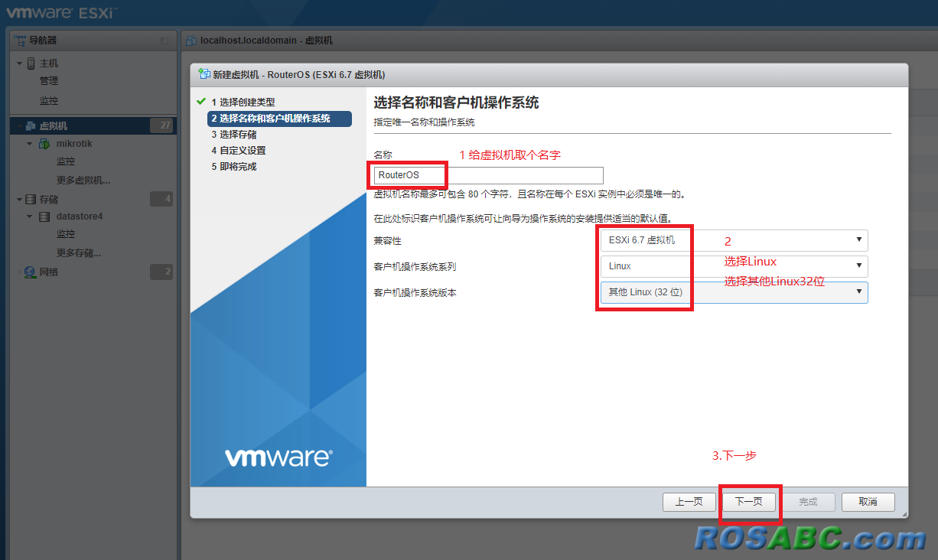Click the 上一页 button
The image size is (938, 560).
[x=689, y=502]
